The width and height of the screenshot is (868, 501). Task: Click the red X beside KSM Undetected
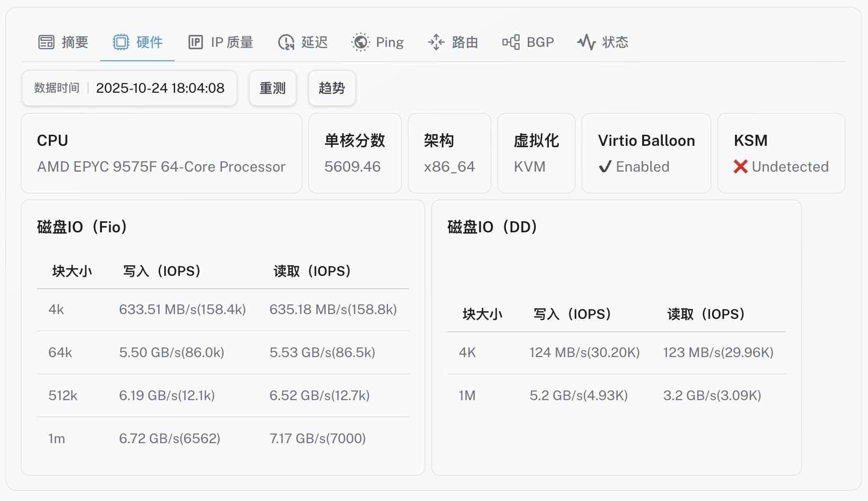click(x=740, y=167)
